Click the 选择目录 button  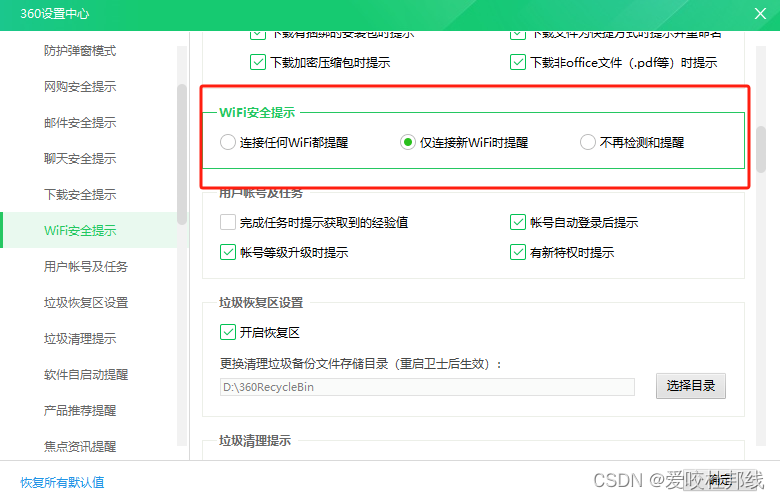coord(690,386)
